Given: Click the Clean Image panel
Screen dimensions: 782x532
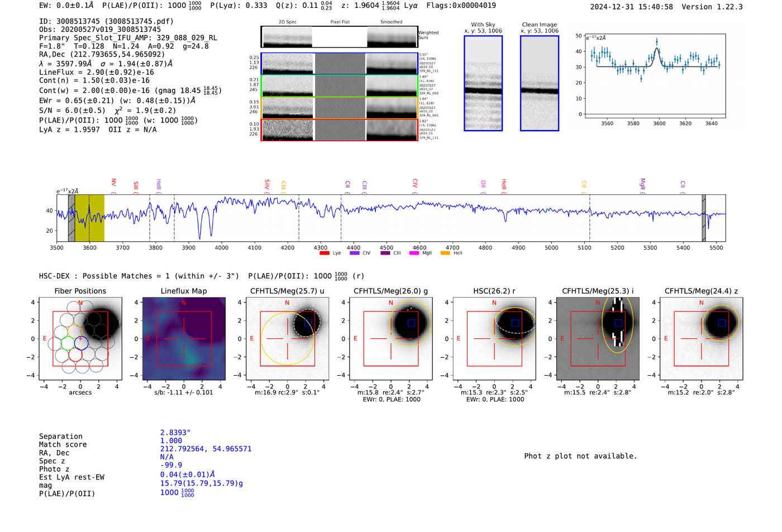Looking at the screenshot, I should [540, 83].
